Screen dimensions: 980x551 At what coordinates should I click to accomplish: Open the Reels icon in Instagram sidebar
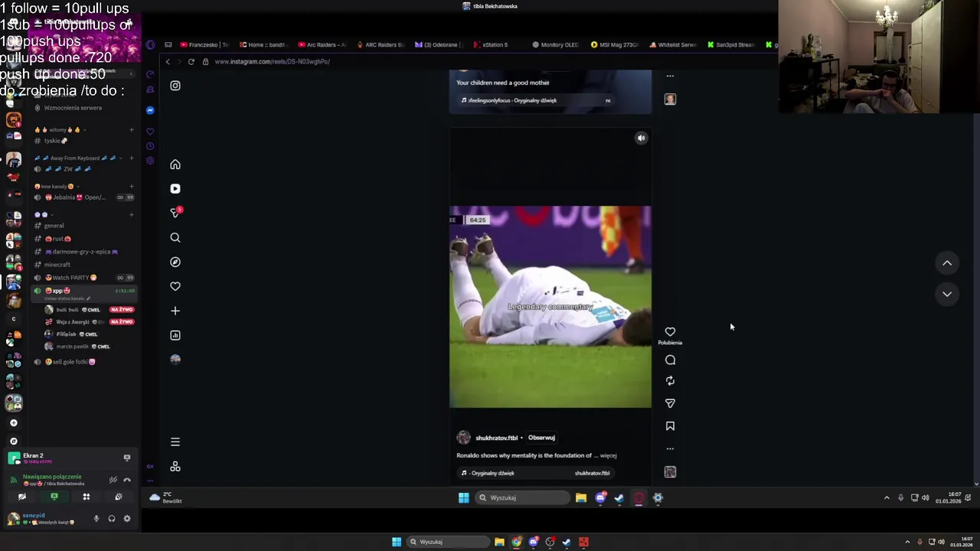[x=175, y=188]
